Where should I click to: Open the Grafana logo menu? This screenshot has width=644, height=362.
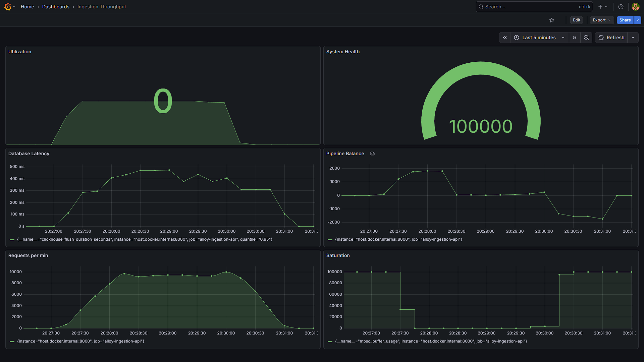click(x=8, y=7)
